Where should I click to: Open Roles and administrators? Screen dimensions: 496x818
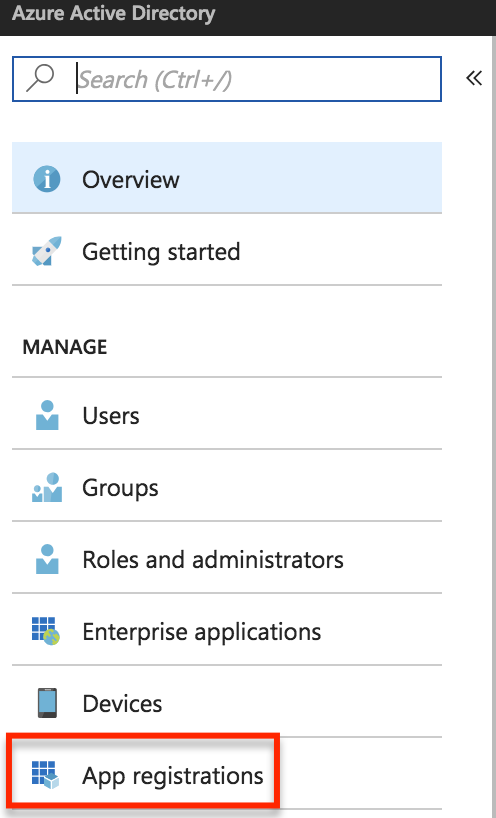(x=227, y=559)
